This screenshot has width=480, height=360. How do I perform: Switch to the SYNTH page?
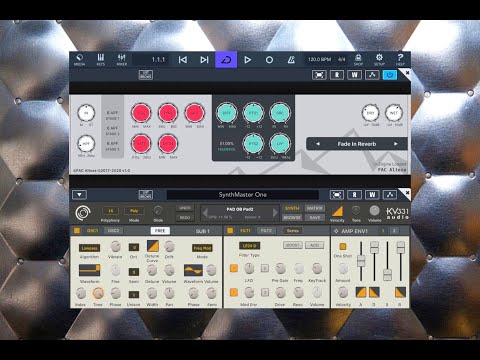pos(292,208)
